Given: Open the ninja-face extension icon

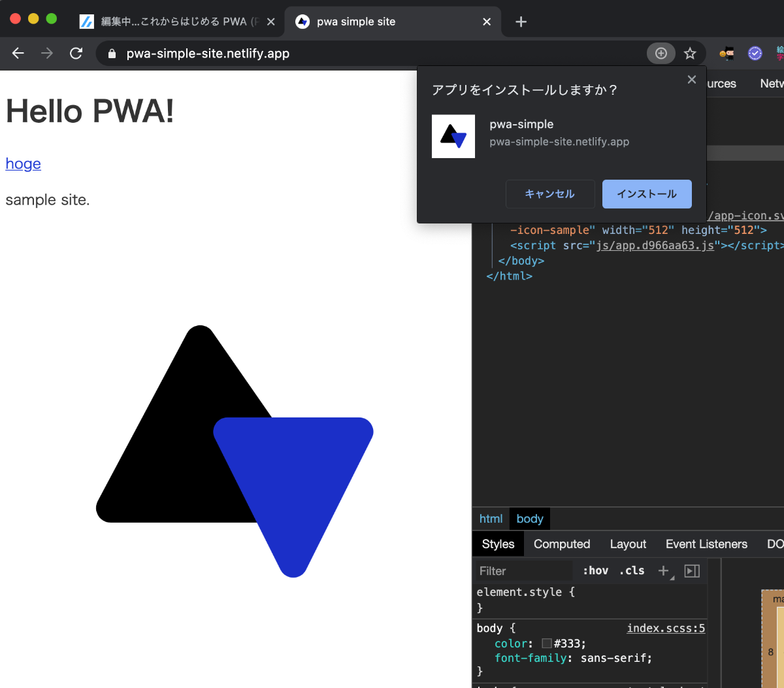Looking at the screenshot, I should 727,54.
